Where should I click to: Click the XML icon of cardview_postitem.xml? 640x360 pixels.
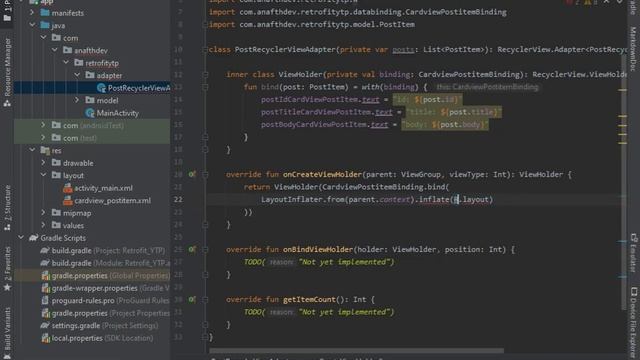coord(67,200)
